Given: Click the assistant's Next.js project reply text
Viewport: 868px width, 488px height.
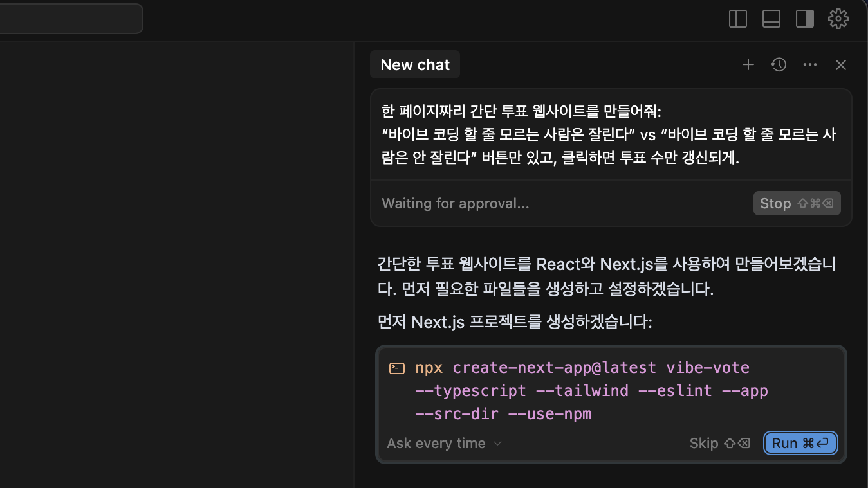Looking at the screenshot, I should pyautogui.click(x=608, y=276).
